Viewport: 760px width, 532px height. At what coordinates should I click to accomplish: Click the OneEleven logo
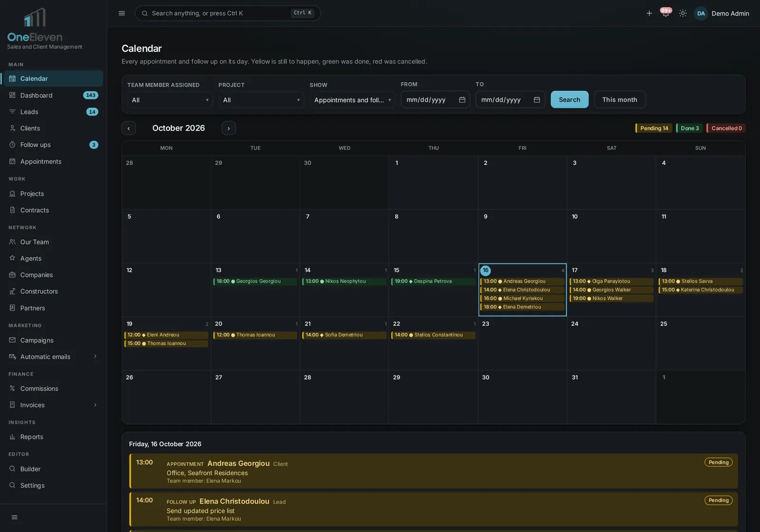pos(35,25)
